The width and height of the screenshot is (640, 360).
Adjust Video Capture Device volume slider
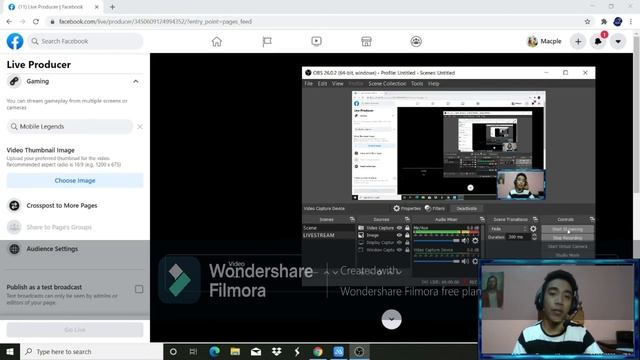tap(436, 261)
